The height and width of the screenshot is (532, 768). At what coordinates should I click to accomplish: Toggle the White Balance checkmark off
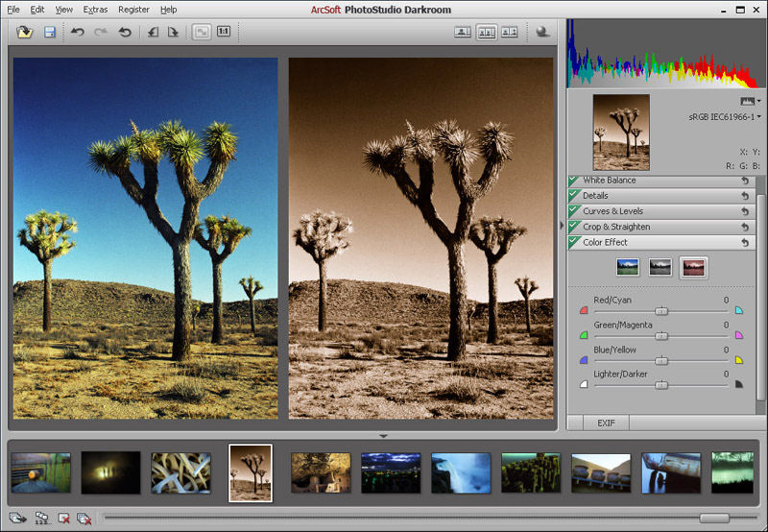click(x=574, y=181)
